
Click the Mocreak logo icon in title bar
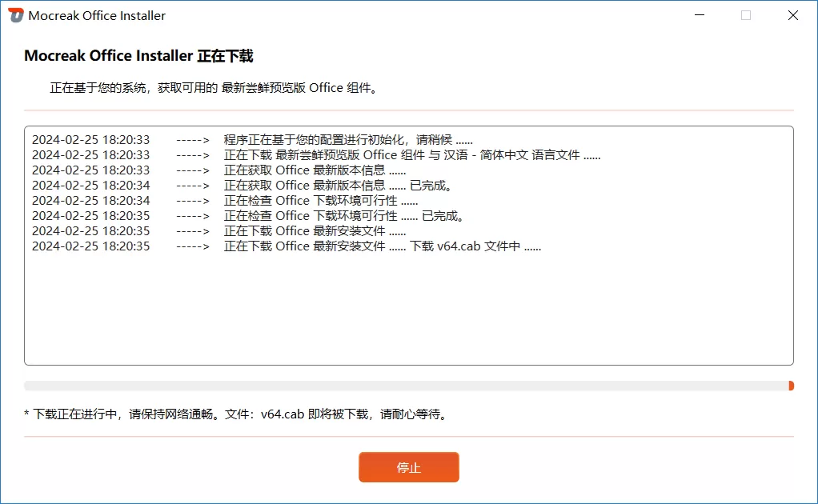(17, 14)
